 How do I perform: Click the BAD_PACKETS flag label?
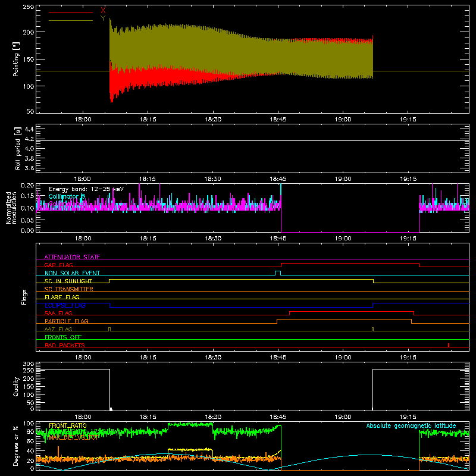pyautogui.click(x=65, y=345)
